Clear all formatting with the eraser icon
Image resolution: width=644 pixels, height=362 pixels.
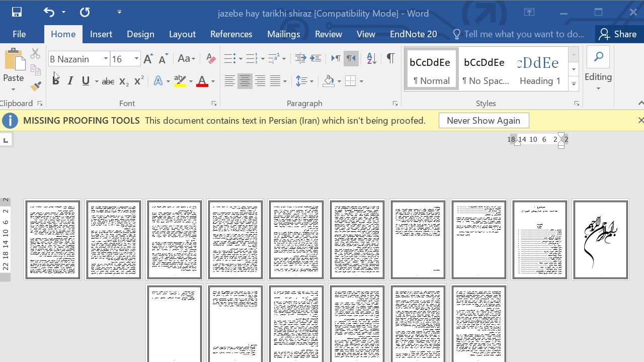(211, 59)
